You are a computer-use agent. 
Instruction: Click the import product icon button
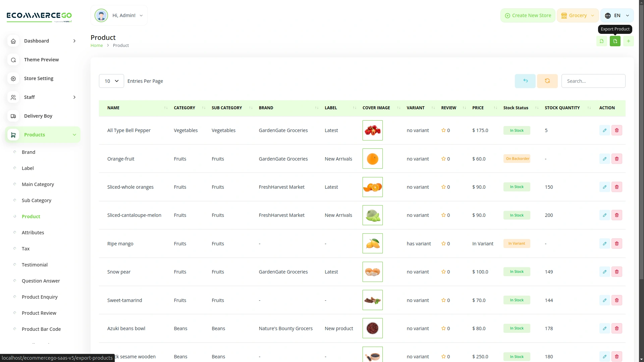tap(601, 41)
